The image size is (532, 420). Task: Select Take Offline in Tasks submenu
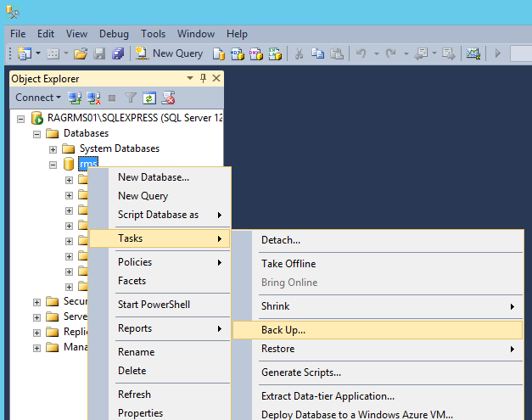coord(378,264)
